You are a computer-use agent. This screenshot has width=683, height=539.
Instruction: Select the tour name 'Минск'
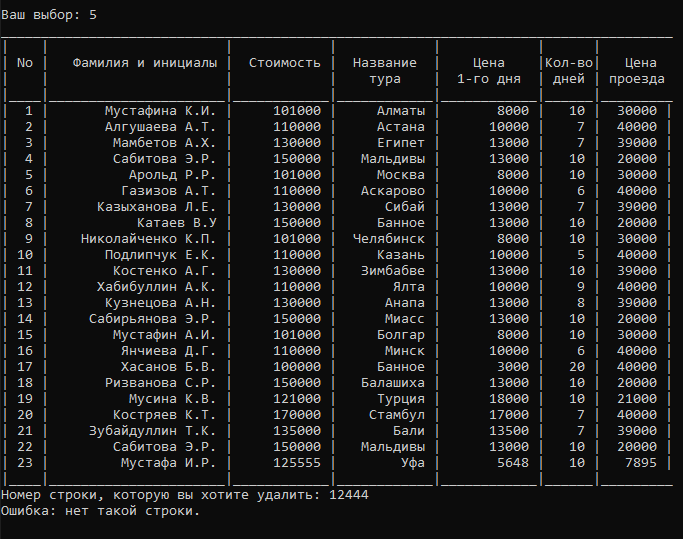405,351
